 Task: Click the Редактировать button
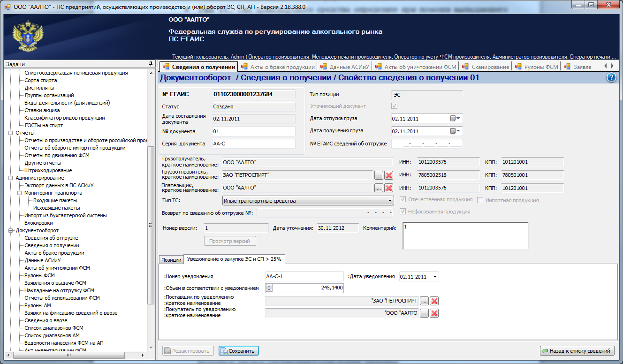point(188,351)
